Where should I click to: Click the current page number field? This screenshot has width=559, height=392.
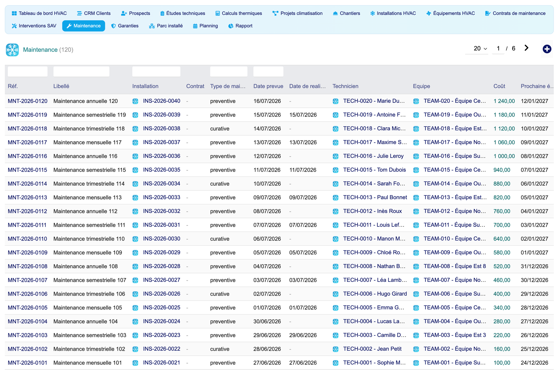498,48
